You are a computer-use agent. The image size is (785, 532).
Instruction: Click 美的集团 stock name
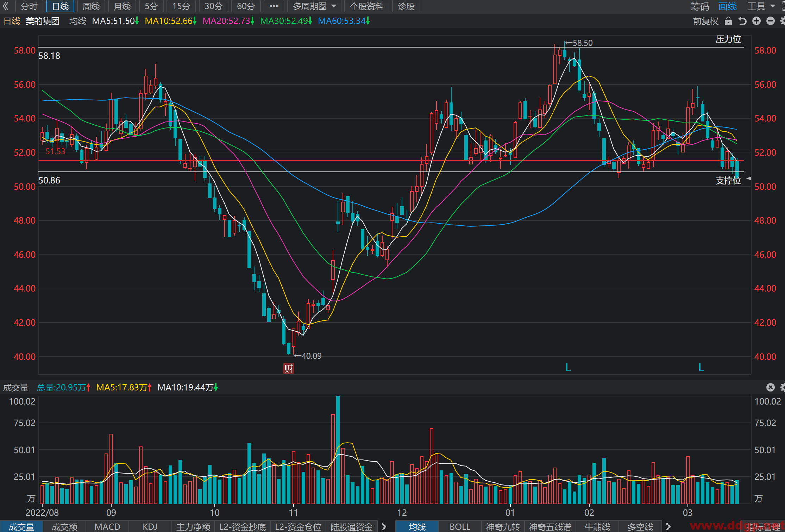(x=42, y=21)
